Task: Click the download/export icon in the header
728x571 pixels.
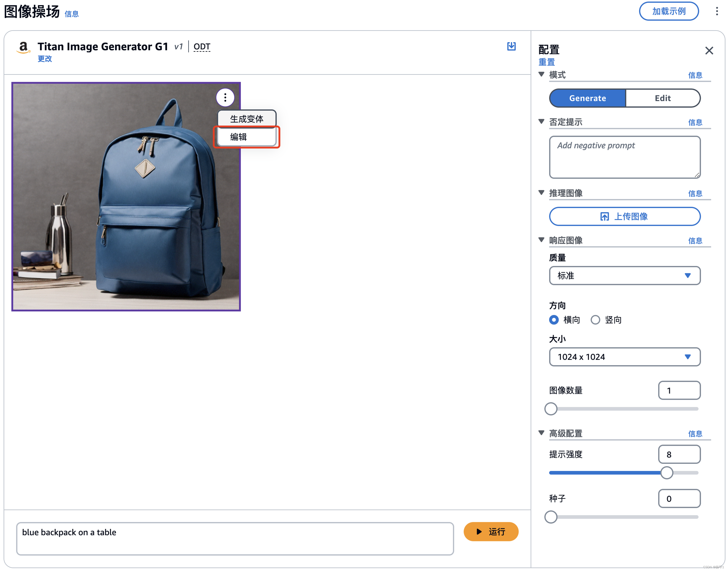Action: [x=511, y=46]
